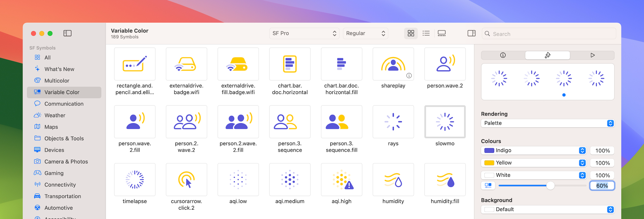Open the White colour dropdown
644x219 pixels.
coord(534,175)
